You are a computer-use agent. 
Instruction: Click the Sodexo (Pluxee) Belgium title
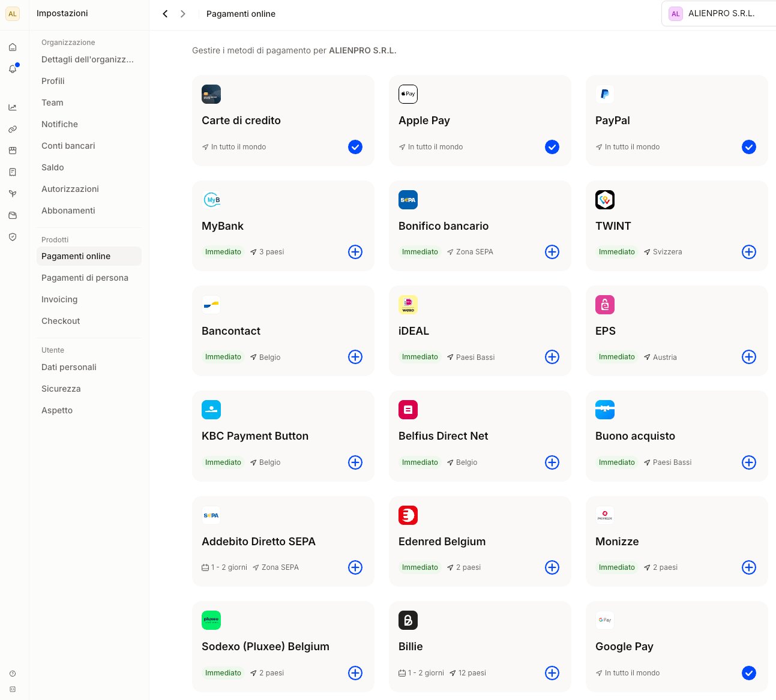265,647
